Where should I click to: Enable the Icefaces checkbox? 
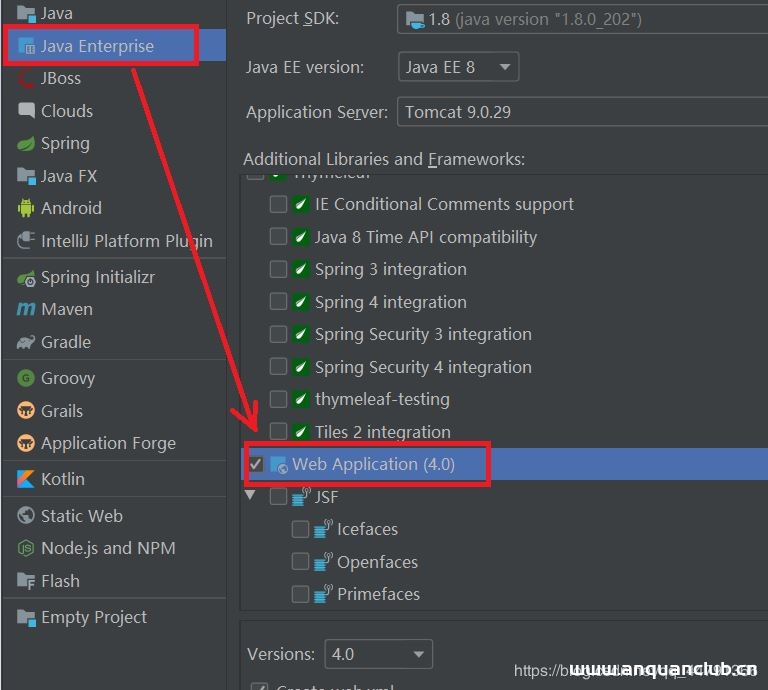coord(300,530)
